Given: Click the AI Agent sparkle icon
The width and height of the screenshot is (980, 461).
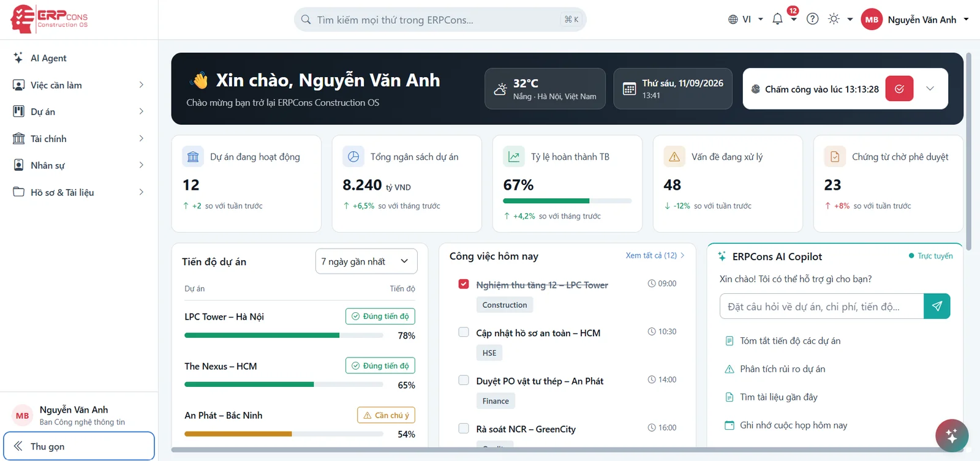Looking at the screenshot, I should pyautogui.click(x=18, y=58).
